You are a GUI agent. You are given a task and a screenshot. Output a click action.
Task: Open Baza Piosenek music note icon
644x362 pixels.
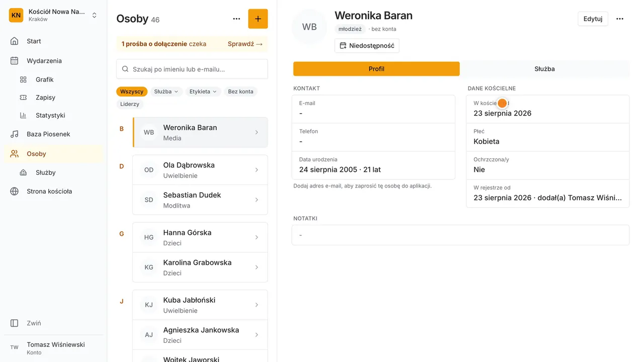pyautogui.click(x=15, y=134)
